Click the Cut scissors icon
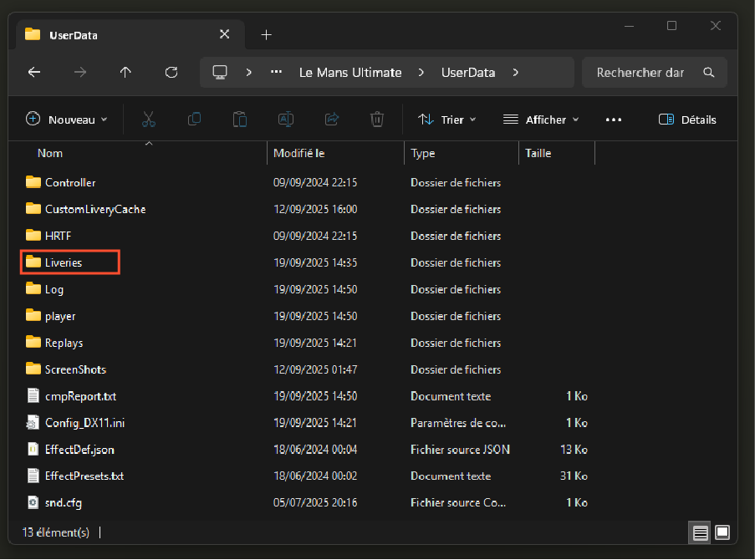The image size is (755, 560). click(x=149, y=120)
